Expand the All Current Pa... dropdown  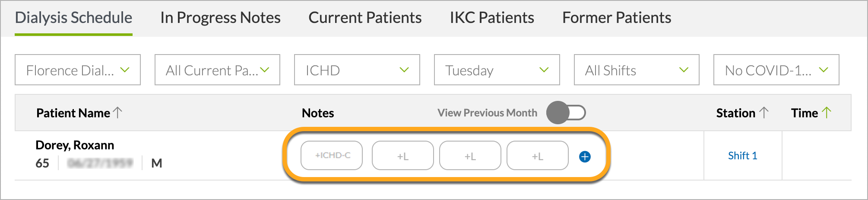point(217,70)
